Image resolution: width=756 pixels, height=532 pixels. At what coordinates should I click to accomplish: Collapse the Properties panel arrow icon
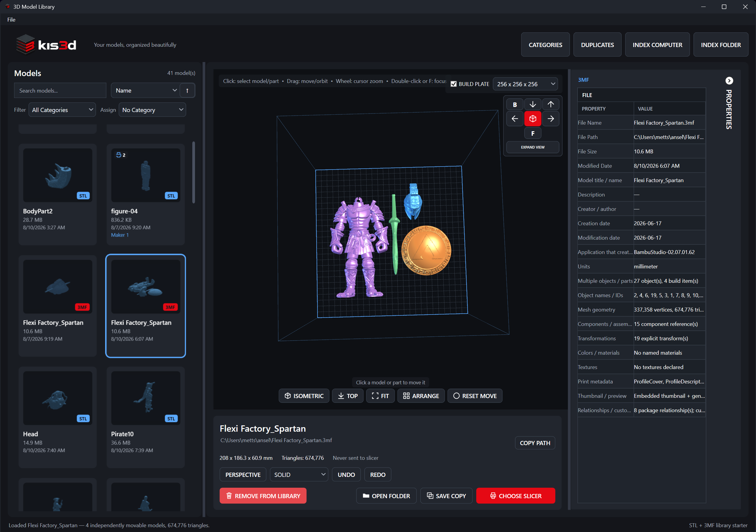coord(729,81)
